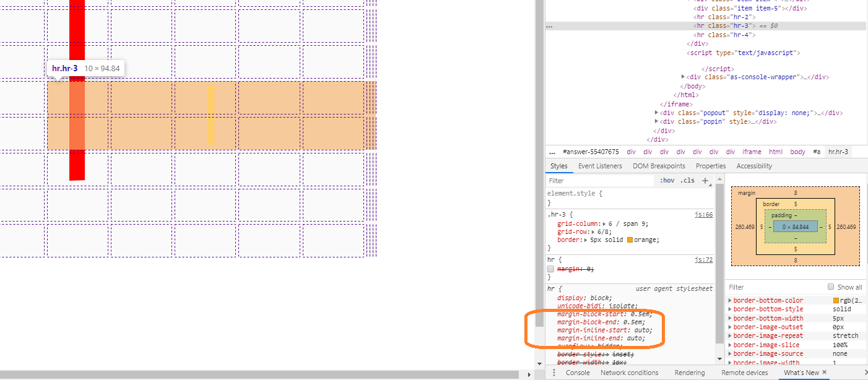868x380 pixels.
Task: Switch to the Styles tab
Action: (x=558, y=166)
